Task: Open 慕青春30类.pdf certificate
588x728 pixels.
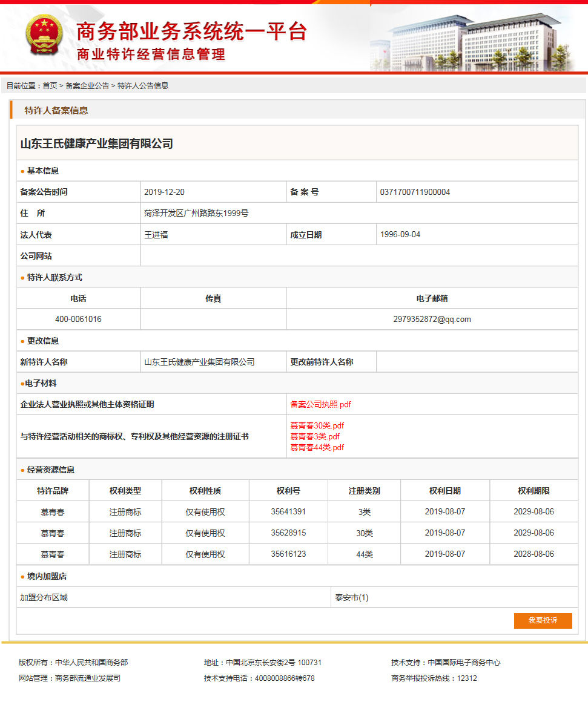Action: click(x=317, y=425)
